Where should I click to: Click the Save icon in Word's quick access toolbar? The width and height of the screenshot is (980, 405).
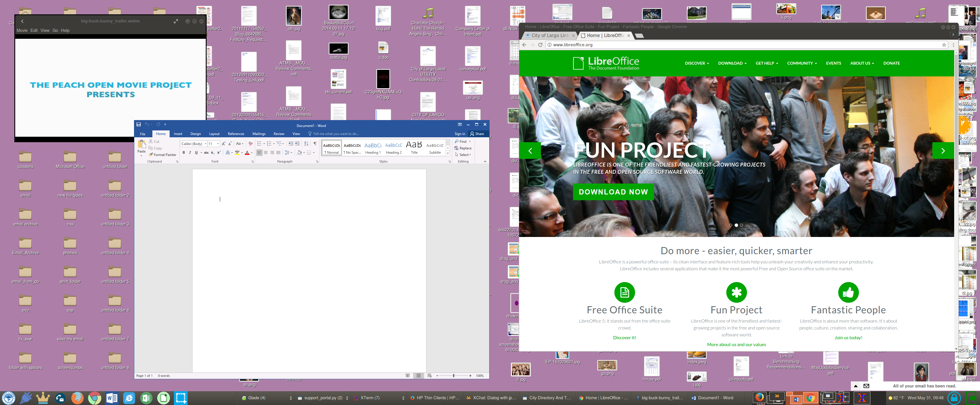pyautogui.click(x=139, y=124)
